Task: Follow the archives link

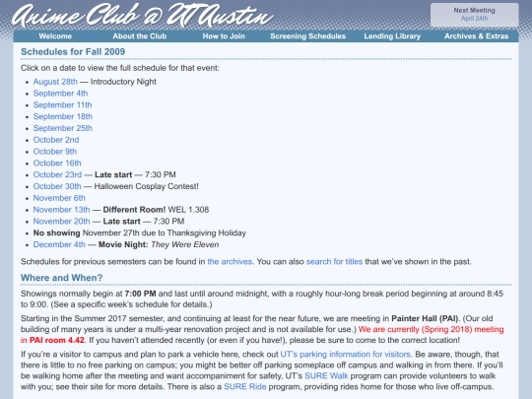Action: click(x=230, y=262)
